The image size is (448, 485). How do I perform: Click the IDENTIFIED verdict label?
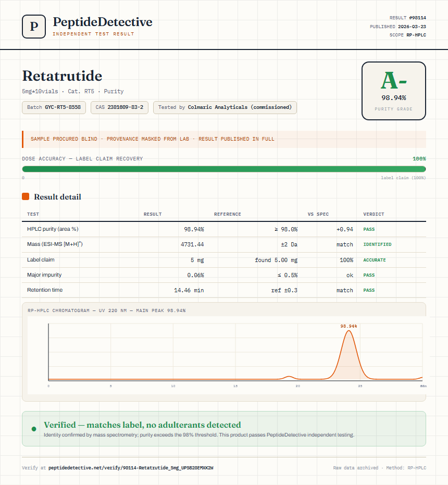[377, 244]
